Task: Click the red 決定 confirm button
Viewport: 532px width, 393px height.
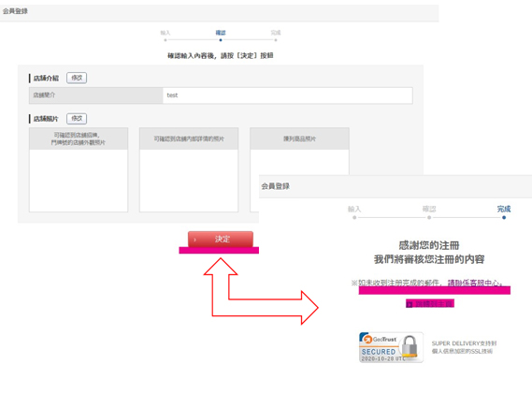Action: (x=221, y=240)
